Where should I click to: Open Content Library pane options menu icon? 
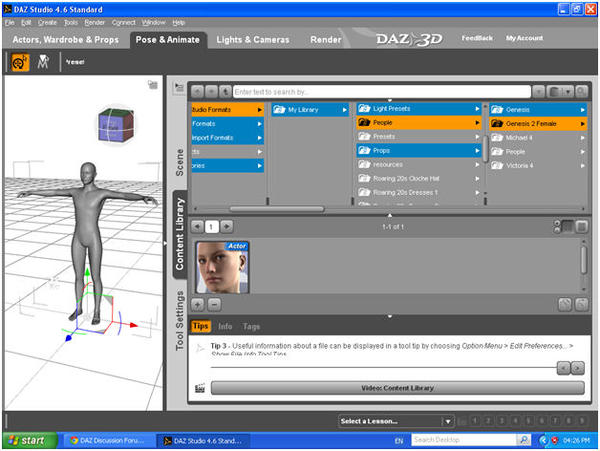point(179,88)
